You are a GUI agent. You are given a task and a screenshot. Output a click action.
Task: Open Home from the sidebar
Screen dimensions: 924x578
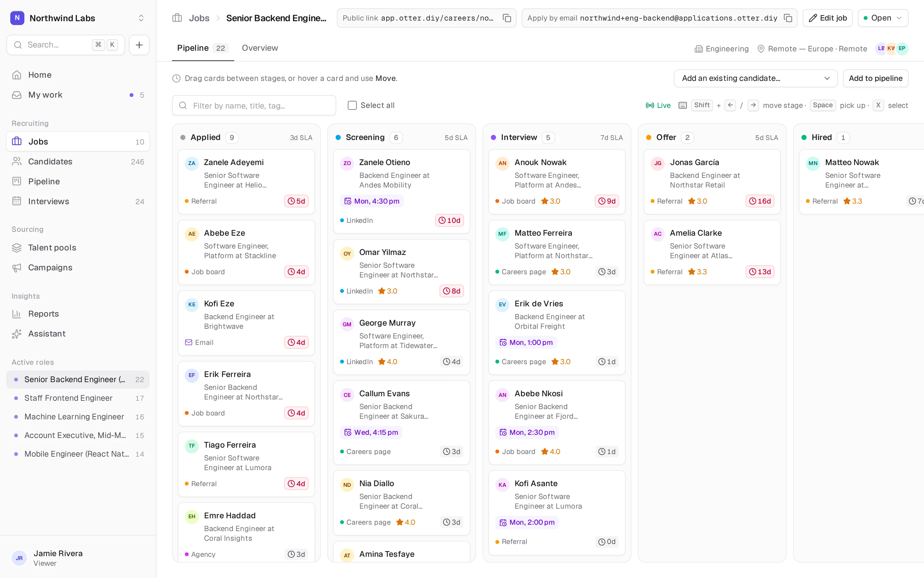[x=78, y=75]
